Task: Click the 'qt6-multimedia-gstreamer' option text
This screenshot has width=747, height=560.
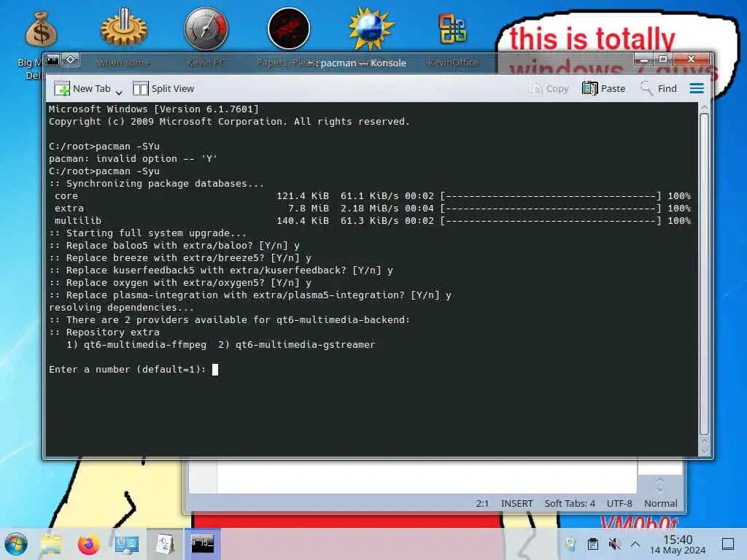Action: [x=305, y=344]
